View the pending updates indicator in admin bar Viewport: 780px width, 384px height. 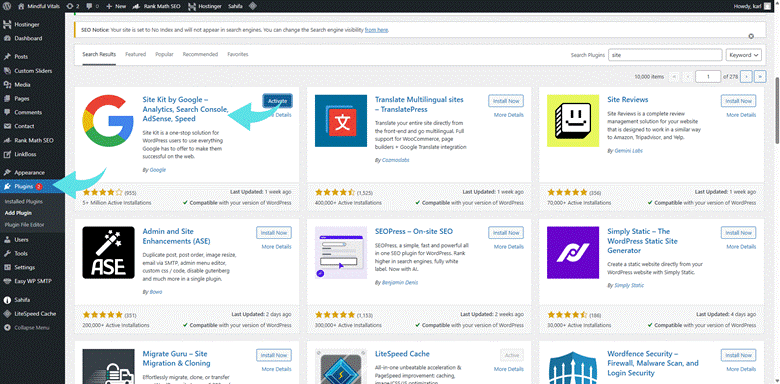pyautogui.click(x=73, y=6)
